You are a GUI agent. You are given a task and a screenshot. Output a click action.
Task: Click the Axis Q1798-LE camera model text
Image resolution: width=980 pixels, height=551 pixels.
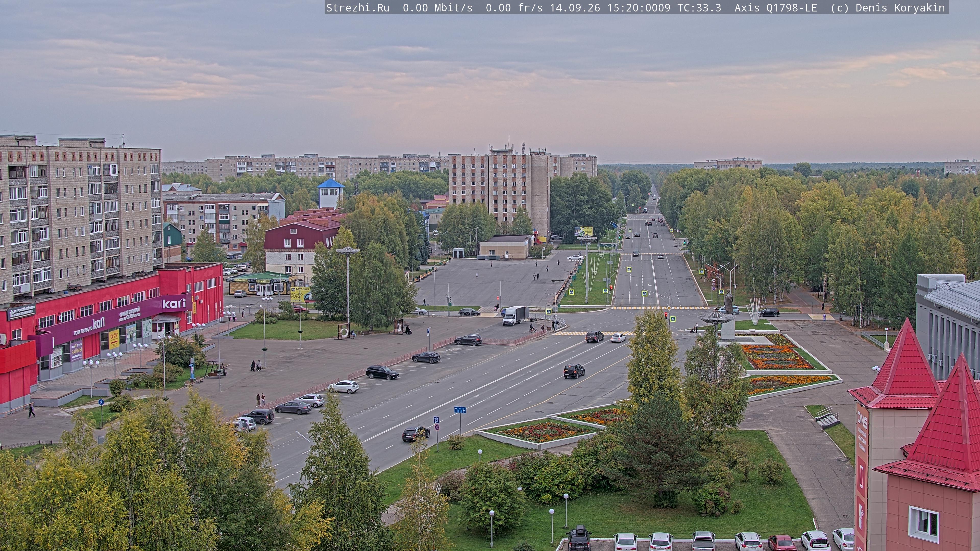coord(775,8)
